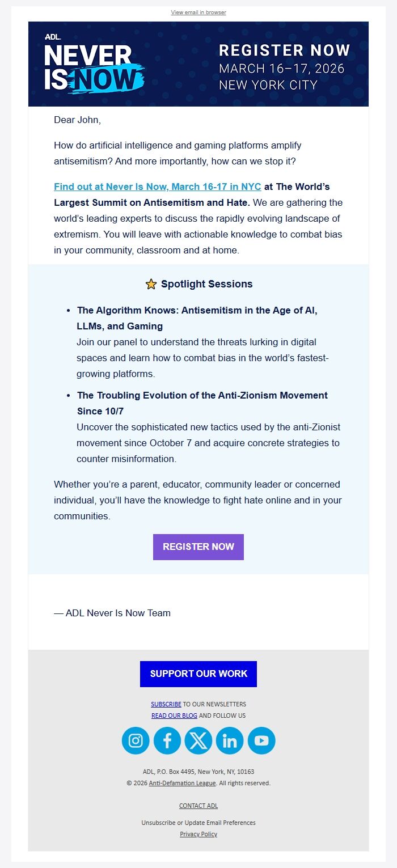Click the SUPPORT OUR WORK button
Screen dimensions: 397x868
tap(198, 674)
